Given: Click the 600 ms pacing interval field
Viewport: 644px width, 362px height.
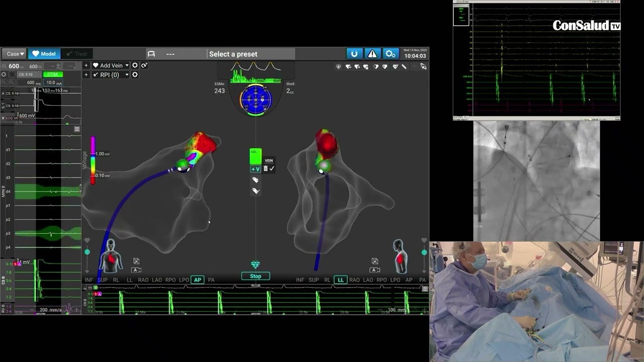Looking at the screenshot, I should point(30,83).
